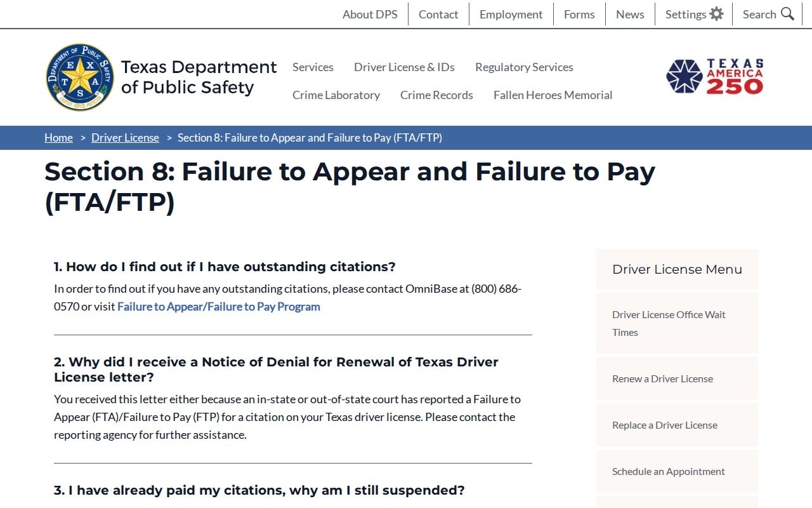Click the Notice of Denial question heading
The image size is (812, 508).
coord(276,370)
